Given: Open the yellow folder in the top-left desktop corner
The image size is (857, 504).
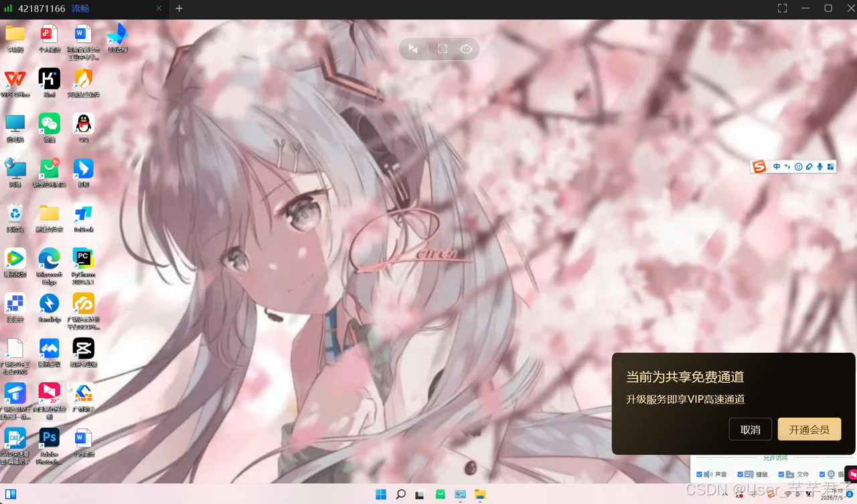Looking at the screenshot, I should click(15, 37).
